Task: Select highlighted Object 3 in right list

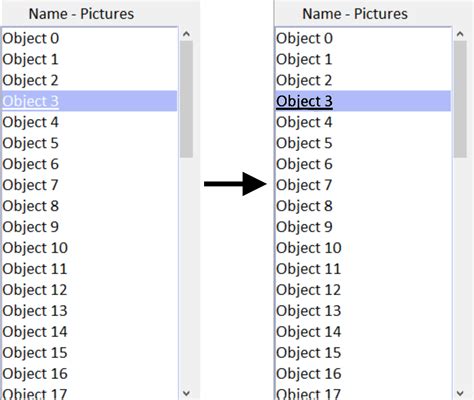Action: tap(363, 101)
